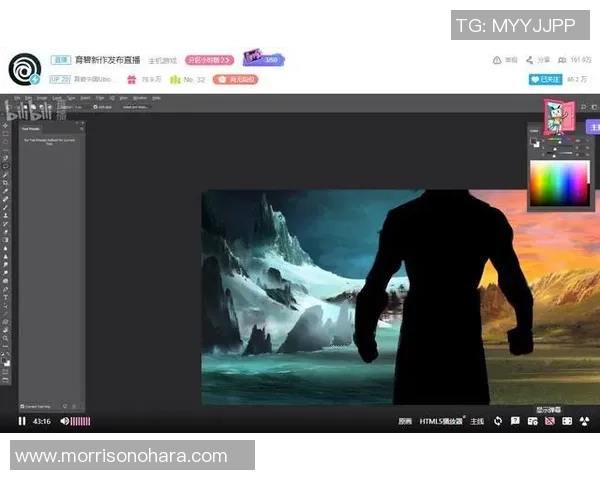The height and width of the screenshot is (480, 600).
Task: Toggle the danmaku display (显示弹幕) icon
Action: click(x=548, y=421)
